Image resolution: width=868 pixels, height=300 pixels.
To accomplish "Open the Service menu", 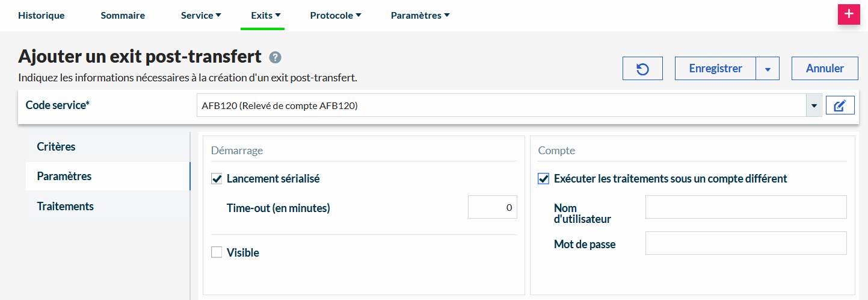I will coord(201,16).
